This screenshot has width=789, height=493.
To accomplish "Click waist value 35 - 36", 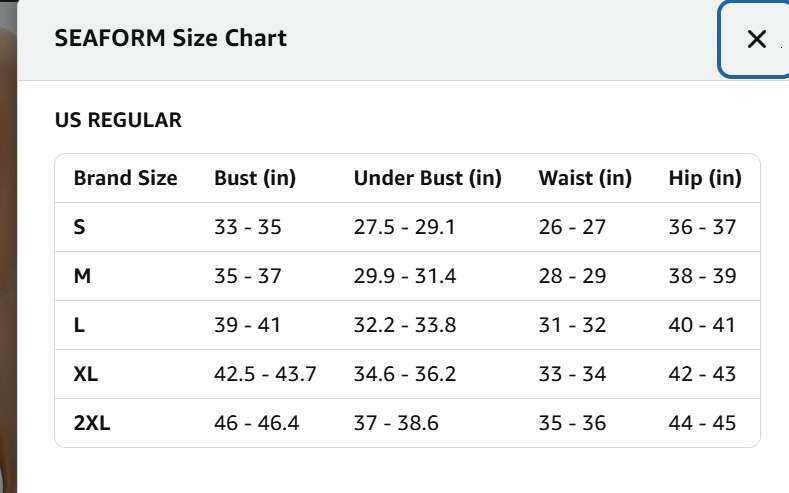I will coord(572,423).
